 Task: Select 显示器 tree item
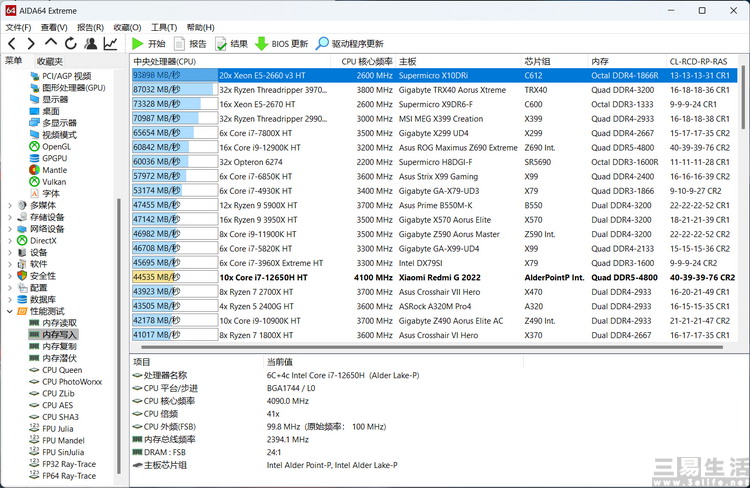click(49, 100)
